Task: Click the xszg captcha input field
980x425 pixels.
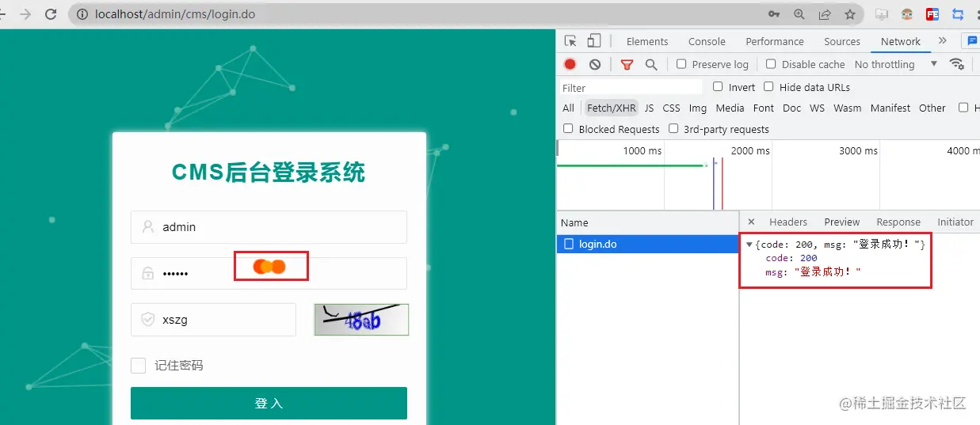Action: point(213,320)
